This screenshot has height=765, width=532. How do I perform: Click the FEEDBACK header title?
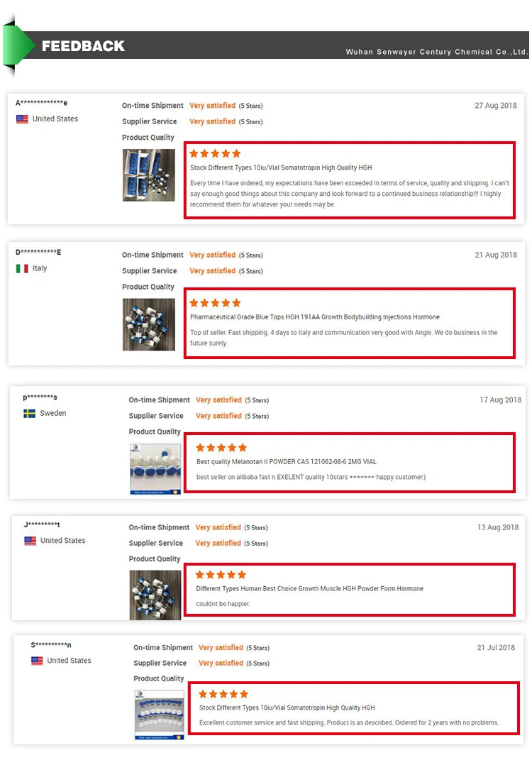[x=83, y=46]
